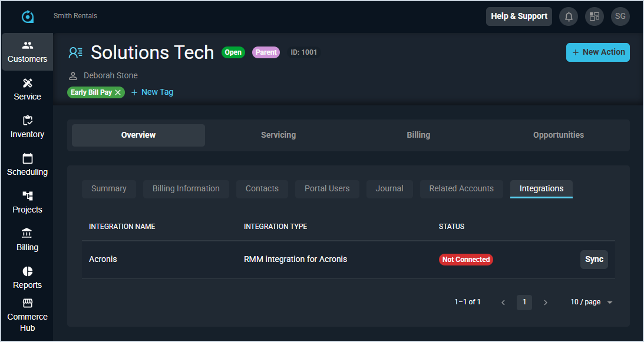Go to the Service section
Viewport: 644px width, 342px height.
click(x=27, y=89)
